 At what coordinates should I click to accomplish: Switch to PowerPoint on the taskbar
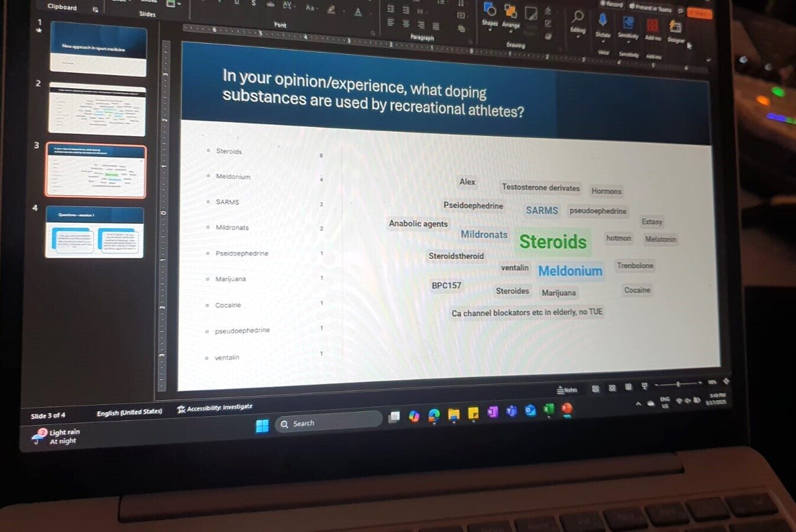pos(567,408)
